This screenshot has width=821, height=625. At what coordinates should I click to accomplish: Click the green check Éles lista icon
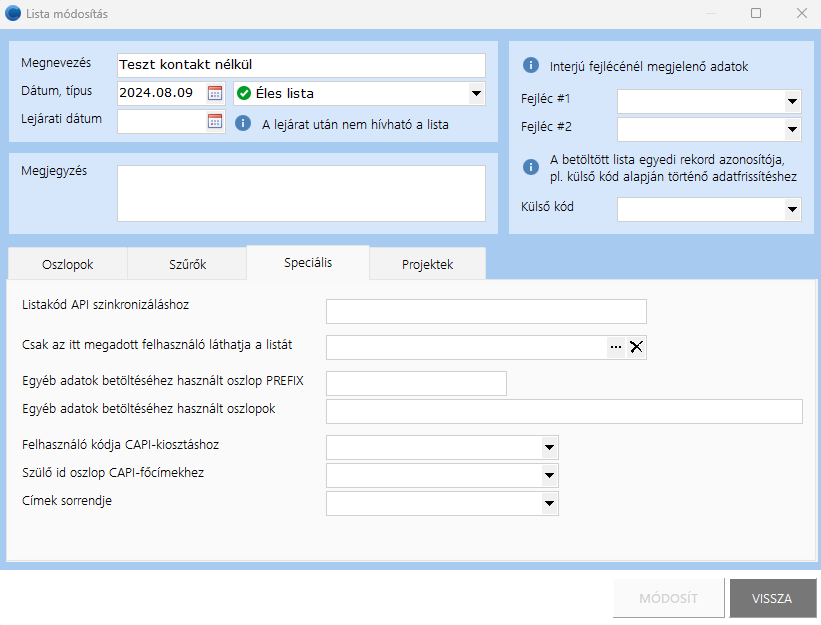tap(244, 93)
